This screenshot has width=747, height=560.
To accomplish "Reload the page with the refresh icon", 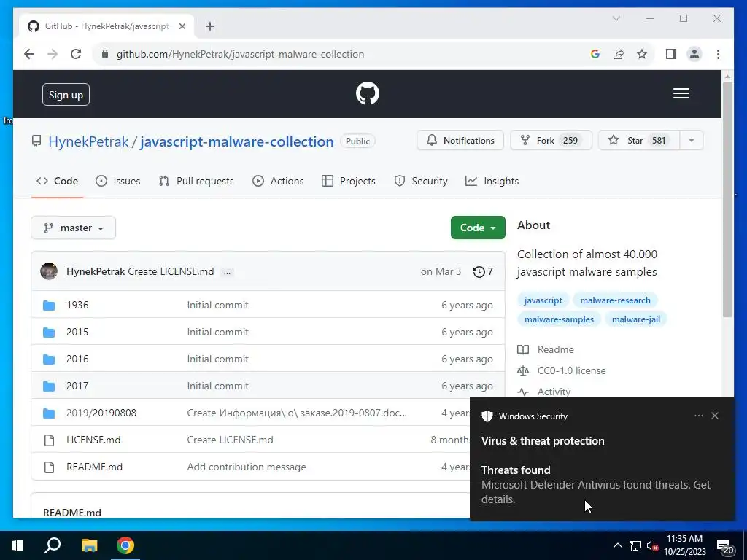I will (76, 54).
